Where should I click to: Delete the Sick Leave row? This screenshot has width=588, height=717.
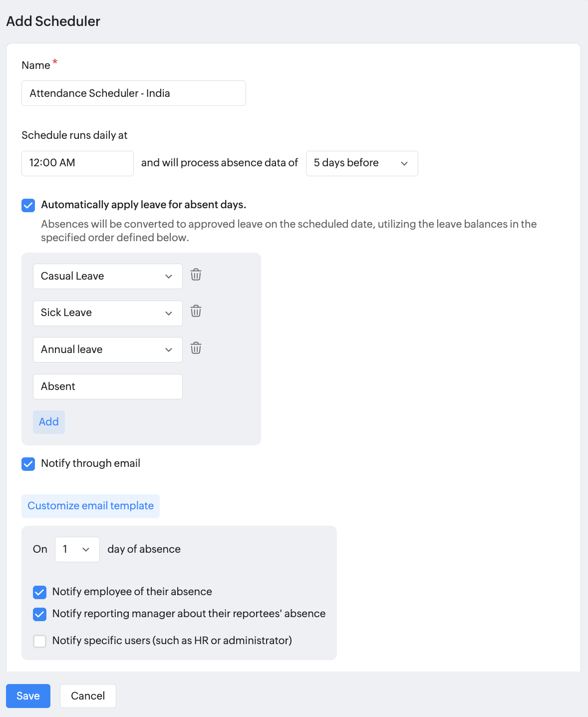(196, 312)
